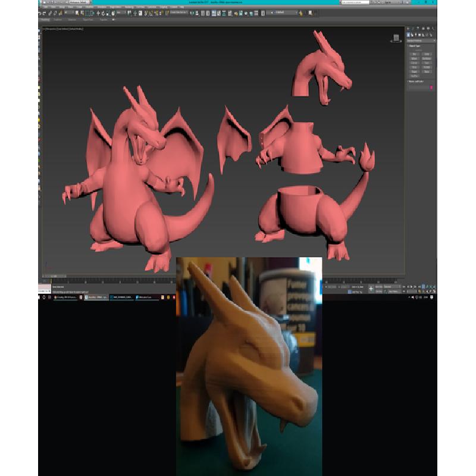This screenshot has width=476, height=476.
Task: Open the Selected key filter dropdown
Action: pyautogui.click(x=392, y=287)
